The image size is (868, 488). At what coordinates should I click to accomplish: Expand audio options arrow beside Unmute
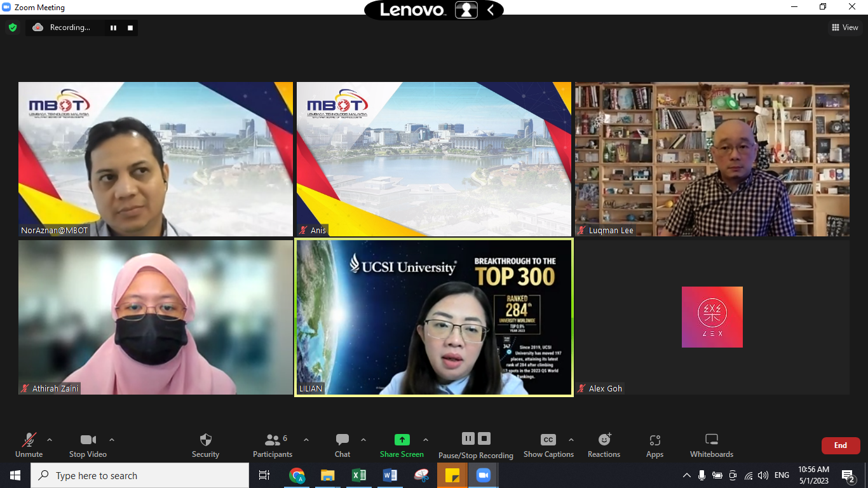coord(50,440)
